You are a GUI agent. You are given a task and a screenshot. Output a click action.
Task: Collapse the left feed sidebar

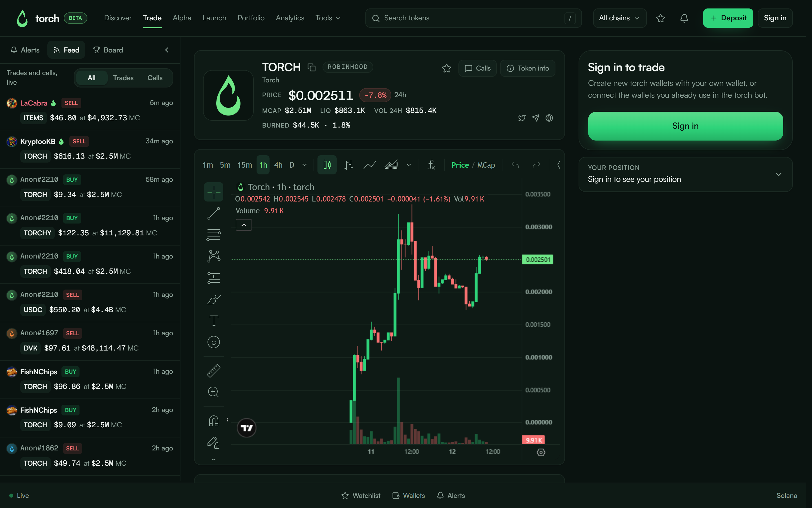167,50
